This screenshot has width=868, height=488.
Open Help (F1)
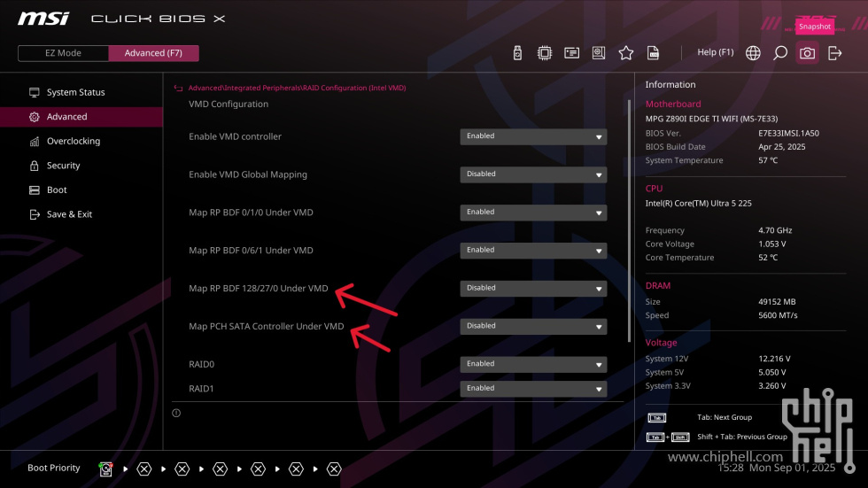pos(716,52)
